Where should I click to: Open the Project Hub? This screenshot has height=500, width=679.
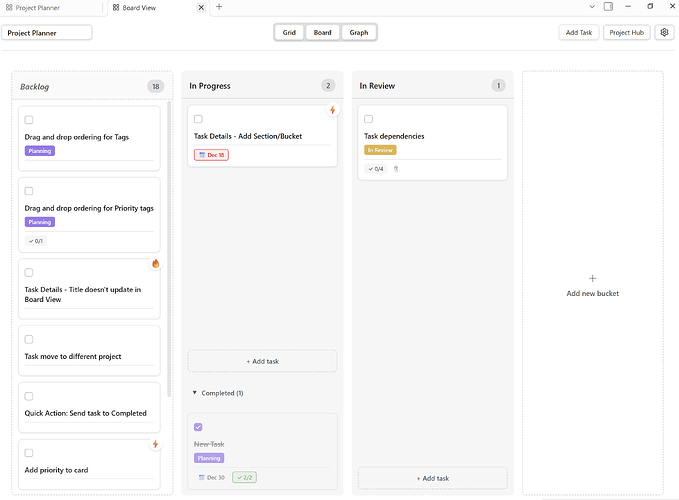[627, 32]
